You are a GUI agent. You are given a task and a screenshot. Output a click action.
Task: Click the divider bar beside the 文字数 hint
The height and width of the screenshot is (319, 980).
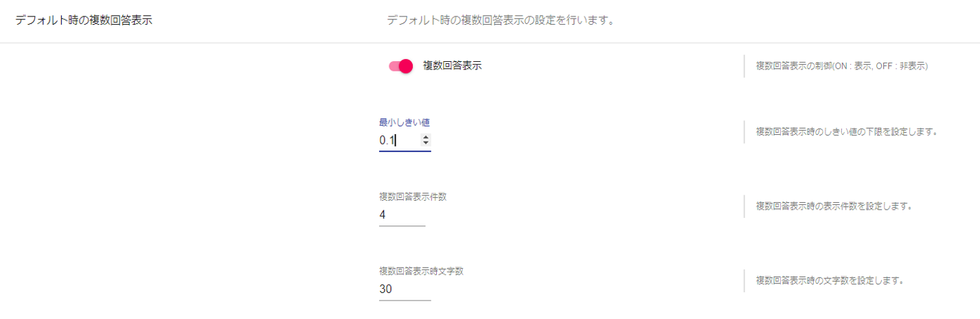pyautogui.click(x=744, y=280)
